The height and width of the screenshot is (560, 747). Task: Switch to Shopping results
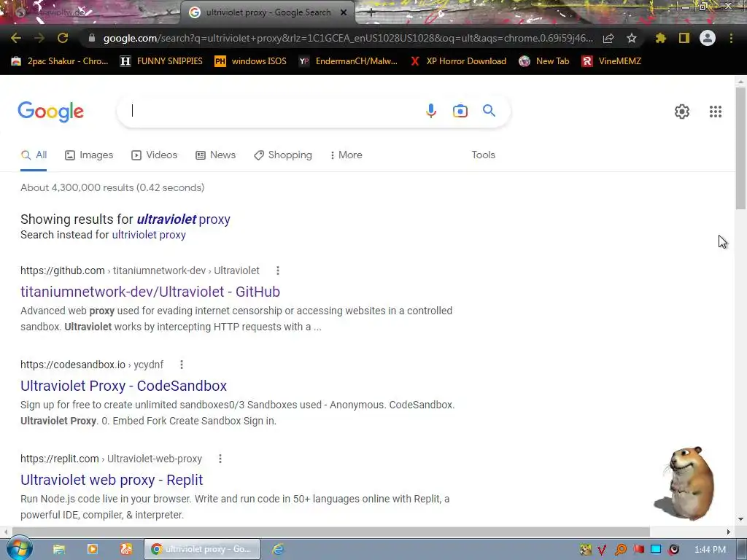[x=283, y=155]
